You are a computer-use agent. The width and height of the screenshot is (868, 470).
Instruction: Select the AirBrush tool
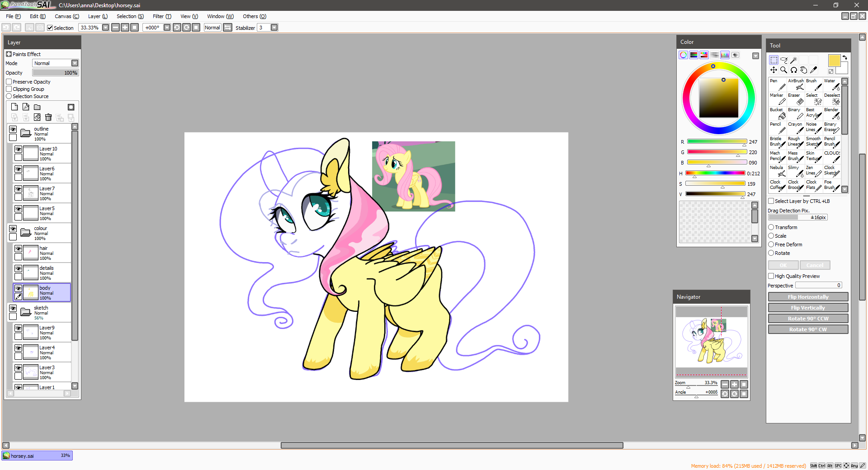[x=796, y=85]
